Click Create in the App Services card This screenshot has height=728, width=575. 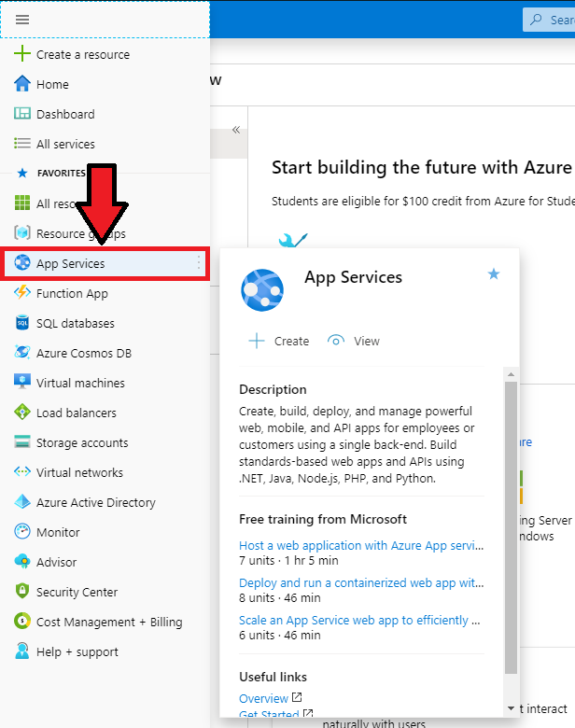(279, 341)
